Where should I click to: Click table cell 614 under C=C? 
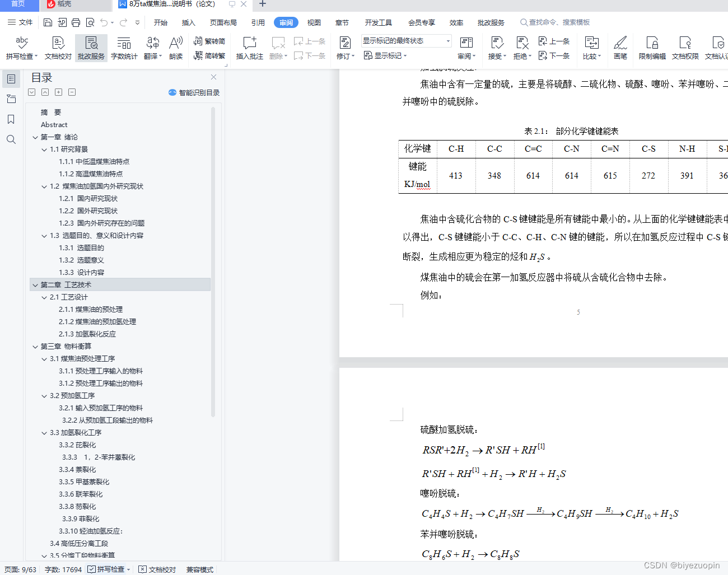[533, 176]
